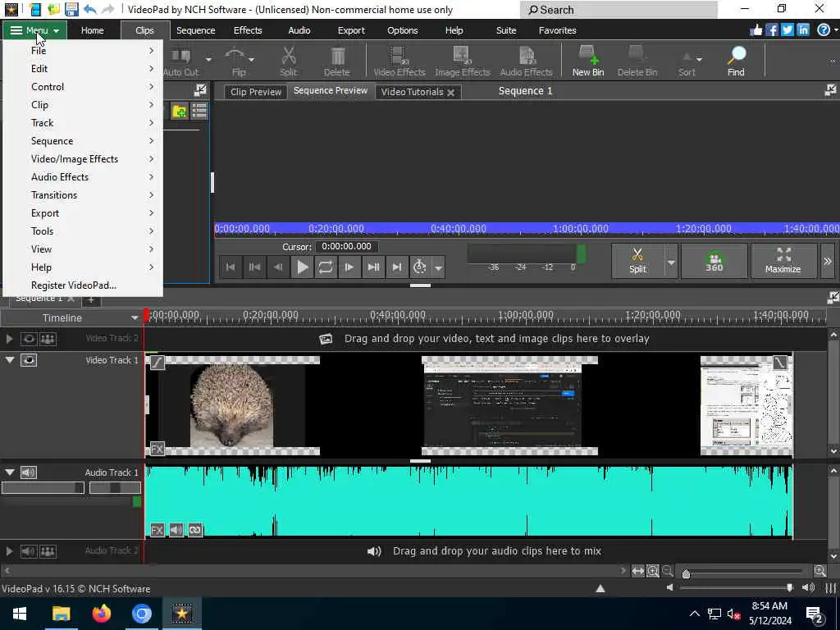This screenshot has width=840, height=630.
Task: Mute Audio Track 1 using its speaker icon
Action: pos(29,472)
